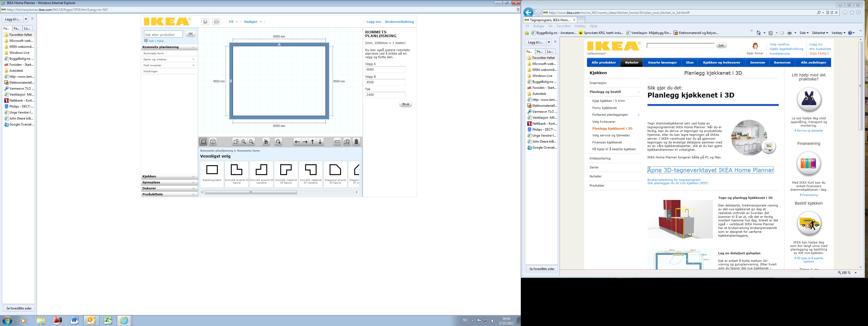Click the blue help icon in IE command bar
This screenshot has height=326, width=868.
(850, 33)
